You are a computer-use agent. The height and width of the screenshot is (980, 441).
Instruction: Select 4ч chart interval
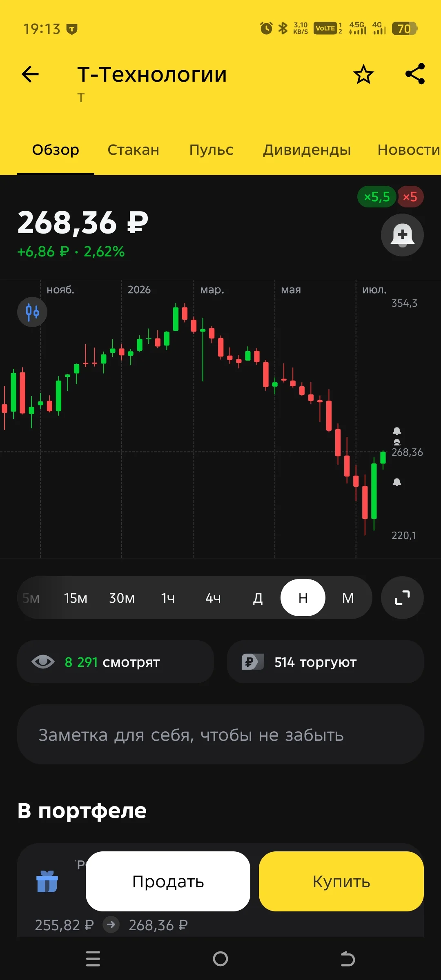pyautogui.click(x=213, y=598)
